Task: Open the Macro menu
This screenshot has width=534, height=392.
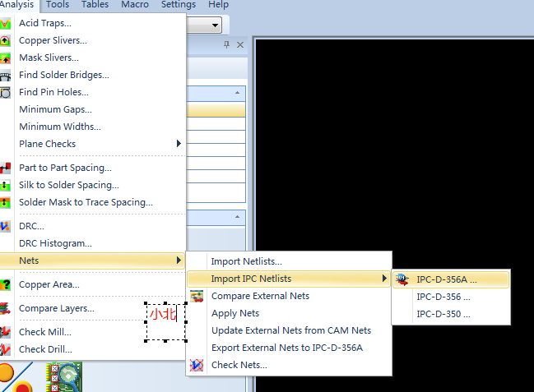Action: tap(135, 5)
